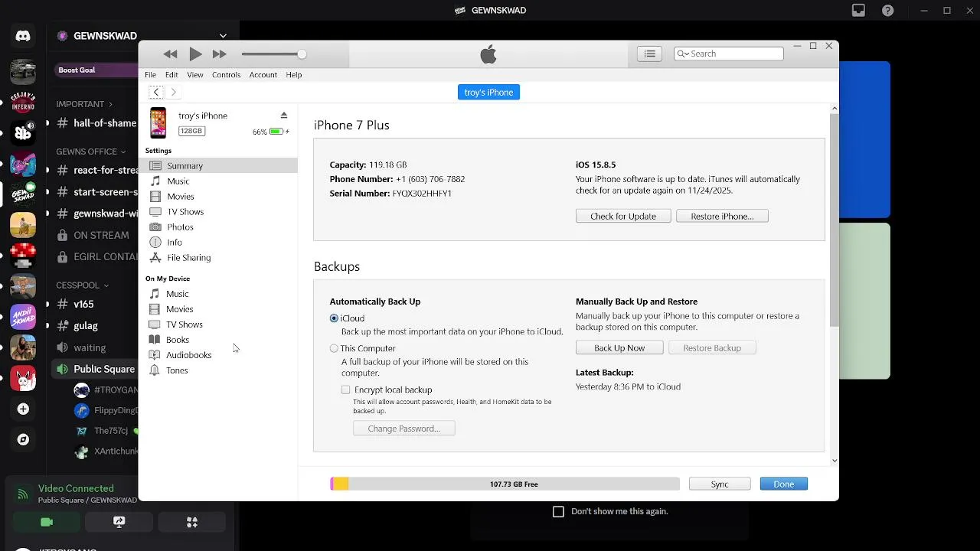Select This Computer backup option
Image resolution: width=980 pixels, height=551 pixels.
pos(334,348)
